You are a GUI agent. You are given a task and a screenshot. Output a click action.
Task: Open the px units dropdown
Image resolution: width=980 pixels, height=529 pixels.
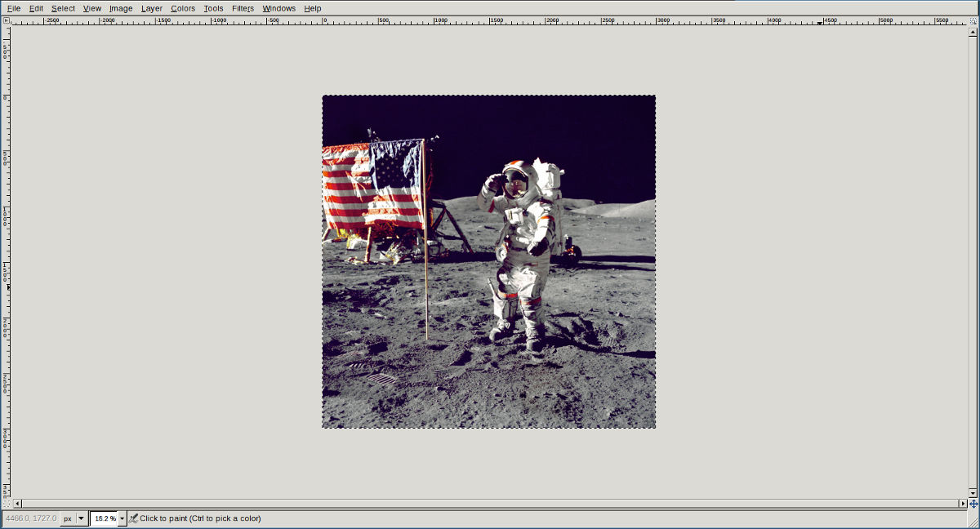pos(73,518)
